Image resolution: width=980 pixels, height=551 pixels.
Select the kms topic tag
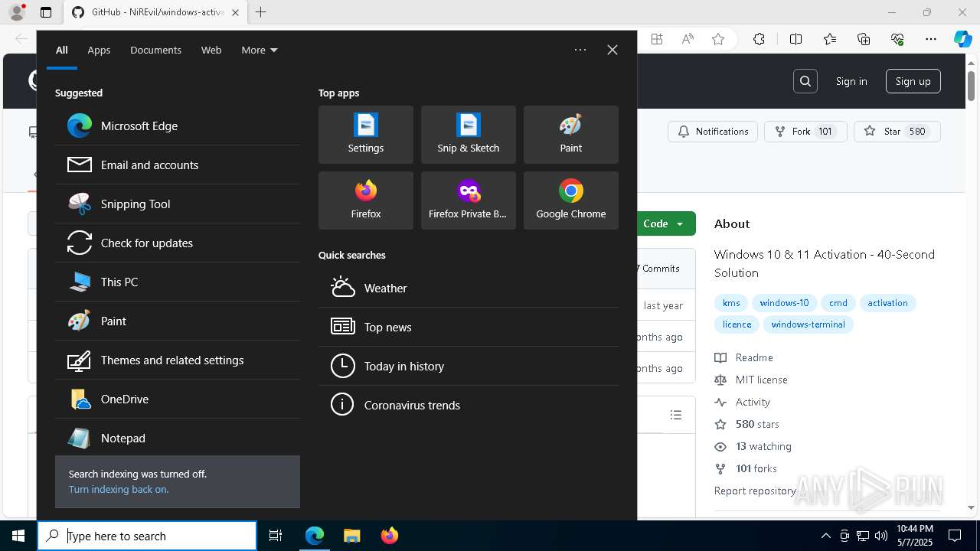(x=731, y=303)
